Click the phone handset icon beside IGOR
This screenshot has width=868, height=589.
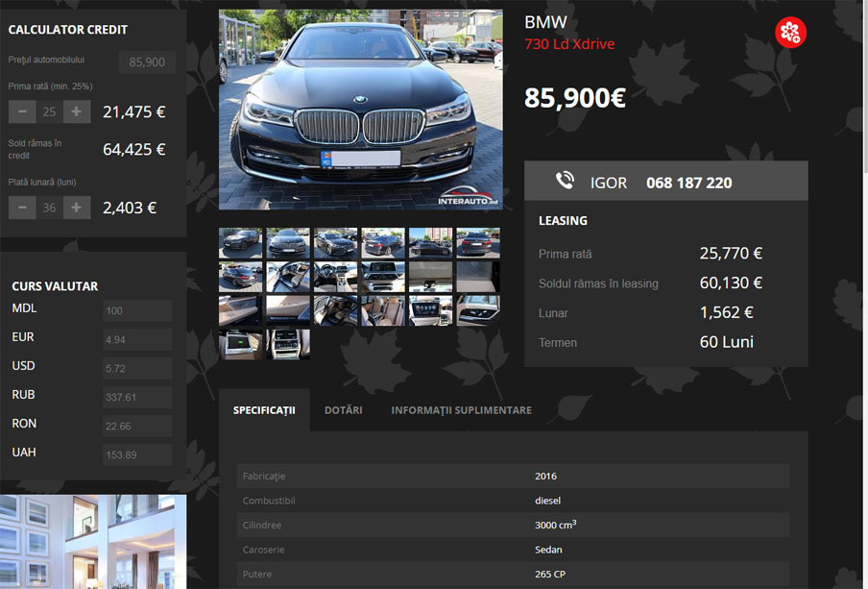(566, 181)
